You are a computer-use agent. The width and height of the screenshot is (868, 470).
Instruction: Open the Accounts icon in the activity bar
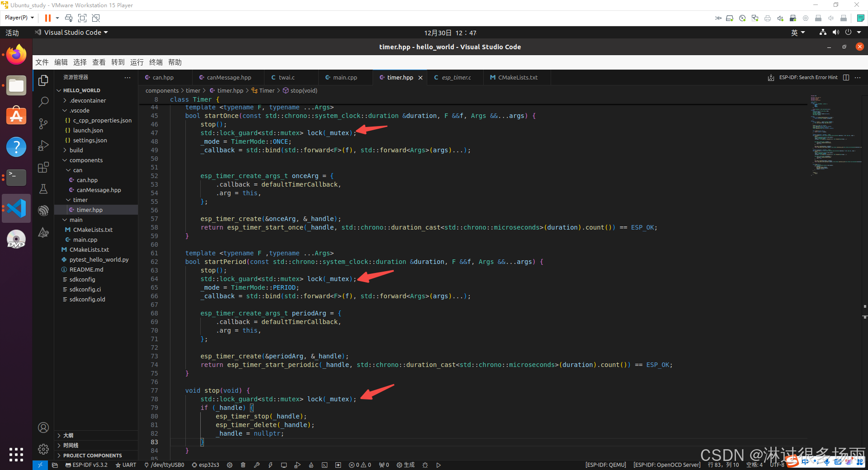pos(43,428)
